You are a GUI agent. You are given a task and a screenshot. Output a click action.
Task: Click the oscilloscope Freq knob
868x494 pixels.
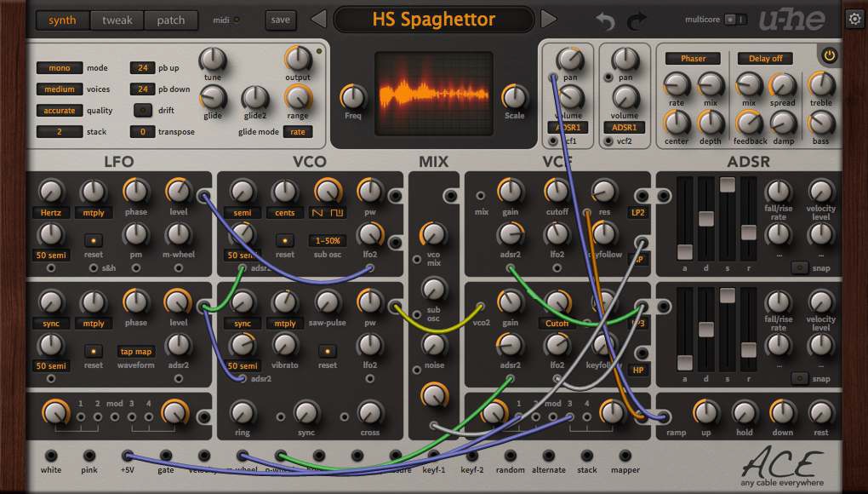352,97
